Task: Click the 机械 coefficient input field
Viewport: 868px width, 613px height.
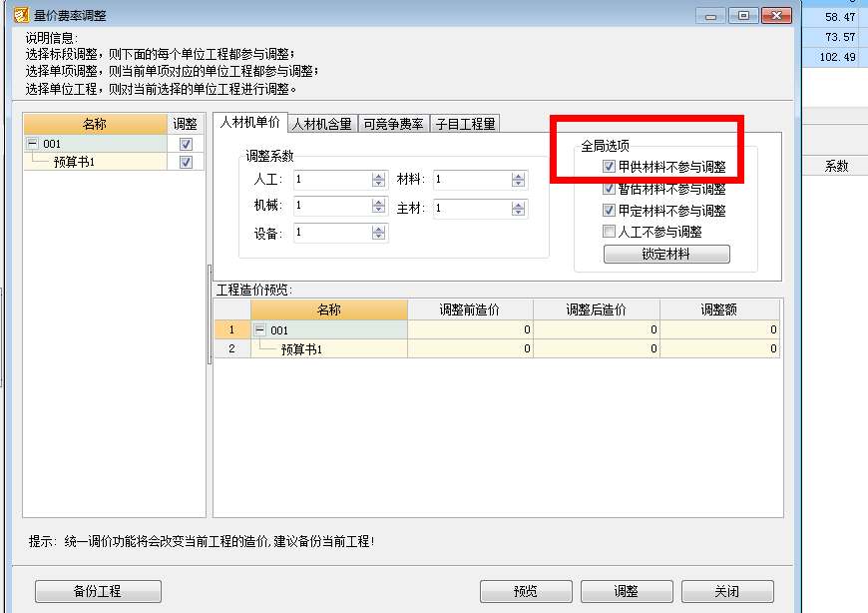Action: pyautogui.click(x=332, y=206)
